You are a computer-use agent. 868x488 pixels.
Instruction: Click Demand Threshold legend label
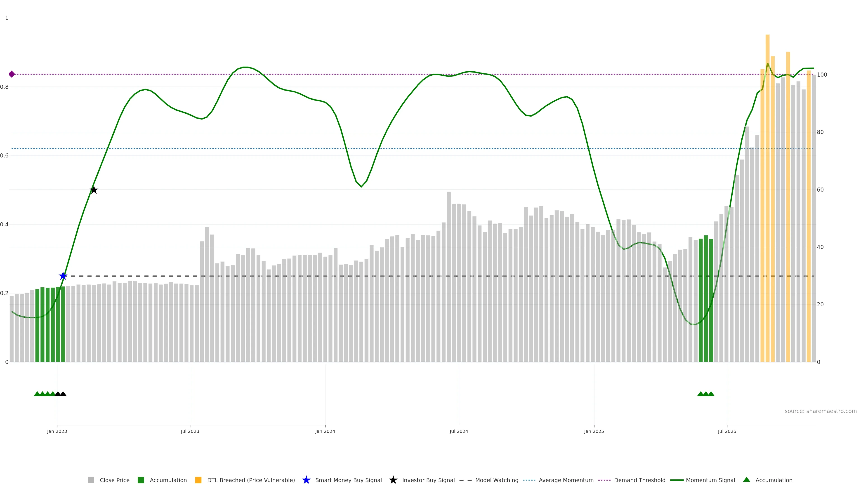[x=639, y=480]
